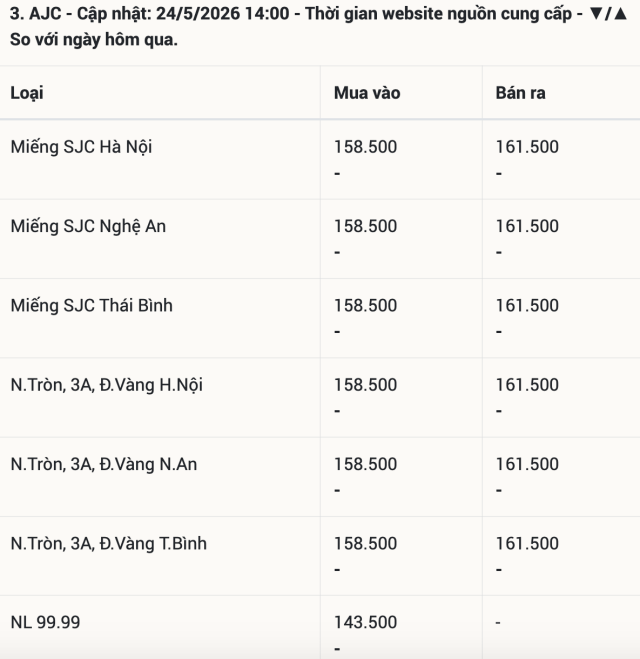The image size is (640, 659).
Task: Click NL 99.99 buy price 143.500
Action: (365, 622)
